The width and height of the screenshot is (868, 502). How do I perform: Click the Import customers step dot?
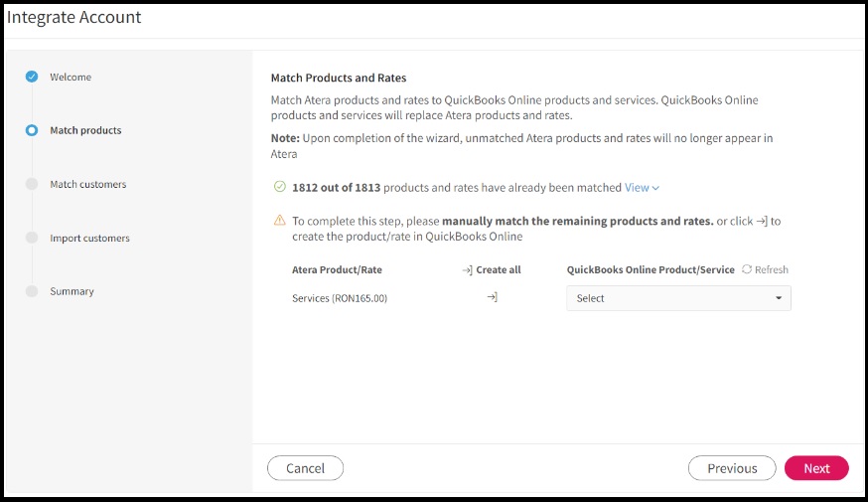[32, 238]
